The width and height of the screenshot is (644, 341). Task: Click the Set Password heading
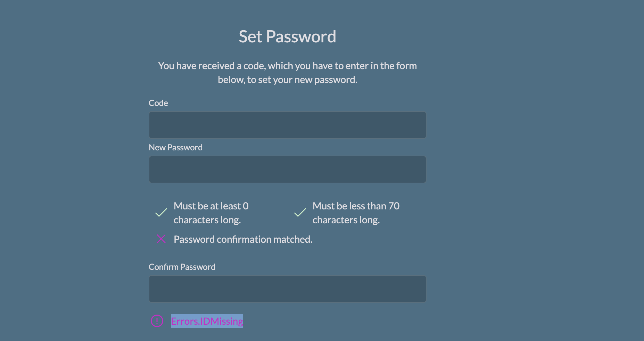point(287,37)
